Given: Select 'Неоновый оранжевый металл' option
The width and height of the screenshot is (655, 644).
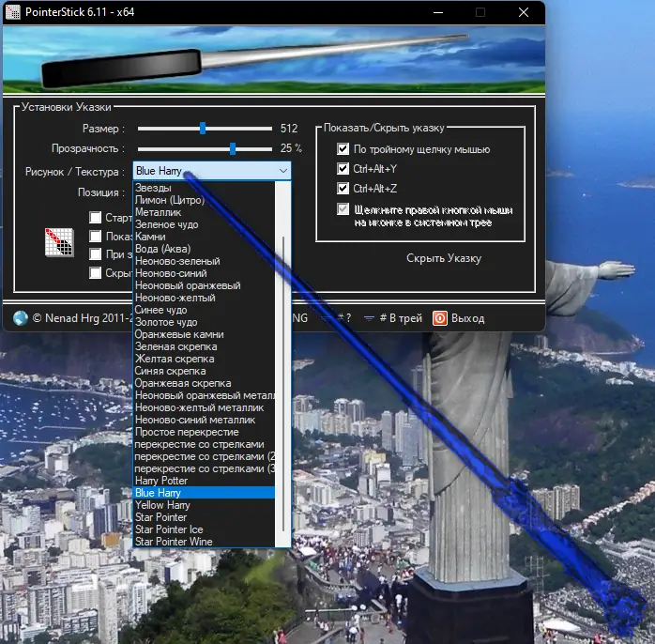Looking at the screenshot, I should click(205, 395).
